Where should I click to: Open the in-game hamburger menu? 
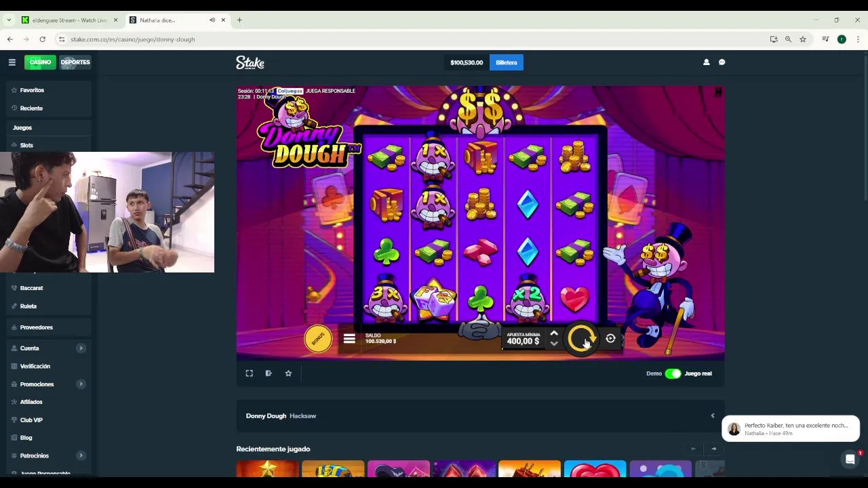pos(349,339)
